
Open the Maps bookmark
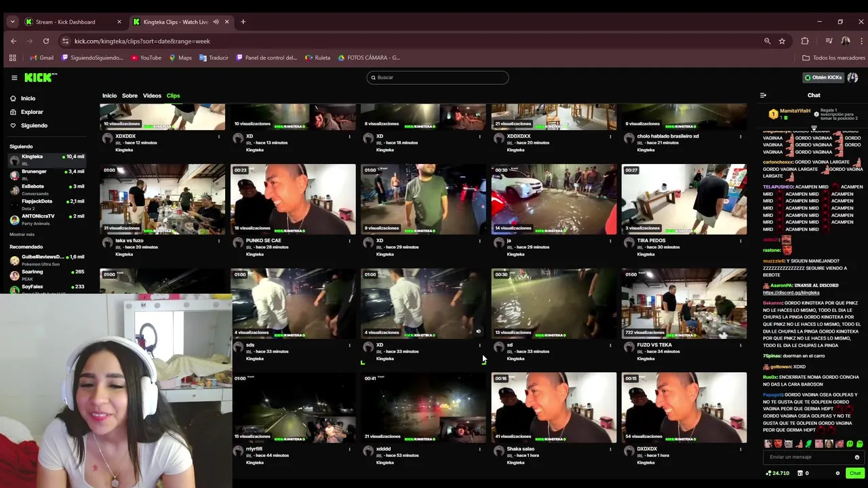180,58
